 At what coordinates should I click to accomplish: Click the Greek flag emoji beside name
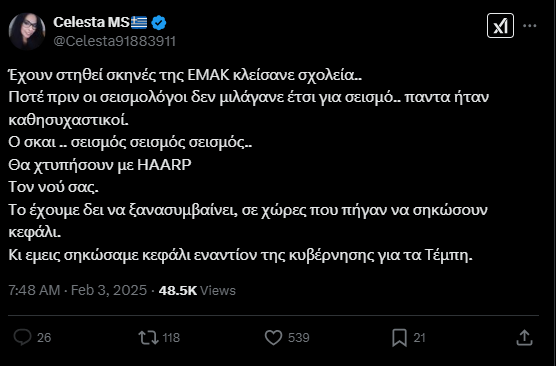click(139, 23)
